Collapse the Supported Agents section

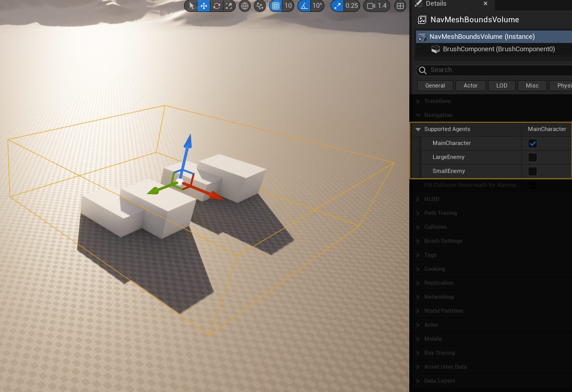click(418, 129)
